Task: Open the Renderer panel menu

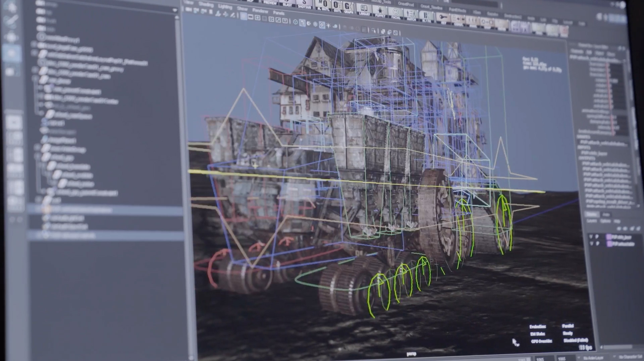Action: pos(260,10)
